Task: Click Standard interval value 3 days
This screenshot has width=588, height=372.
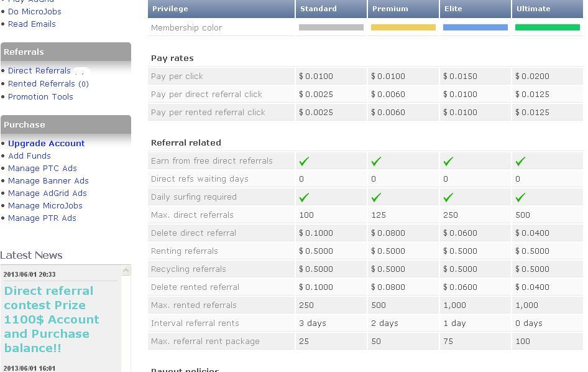Action: 313,323
